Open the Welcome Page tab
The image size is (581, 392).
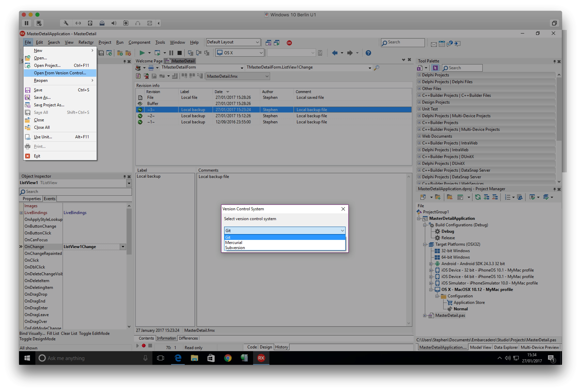(x=149, y=61)
